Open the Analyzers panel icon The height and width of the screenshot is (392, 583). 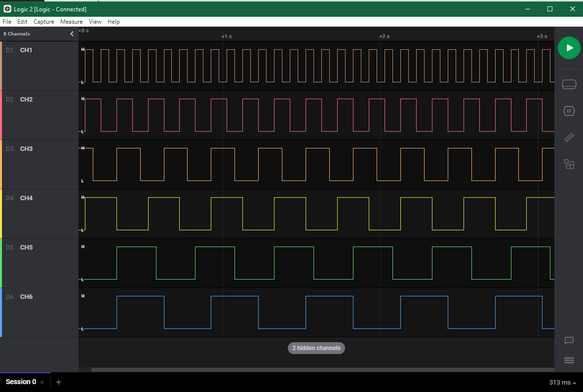click(569, 111)
